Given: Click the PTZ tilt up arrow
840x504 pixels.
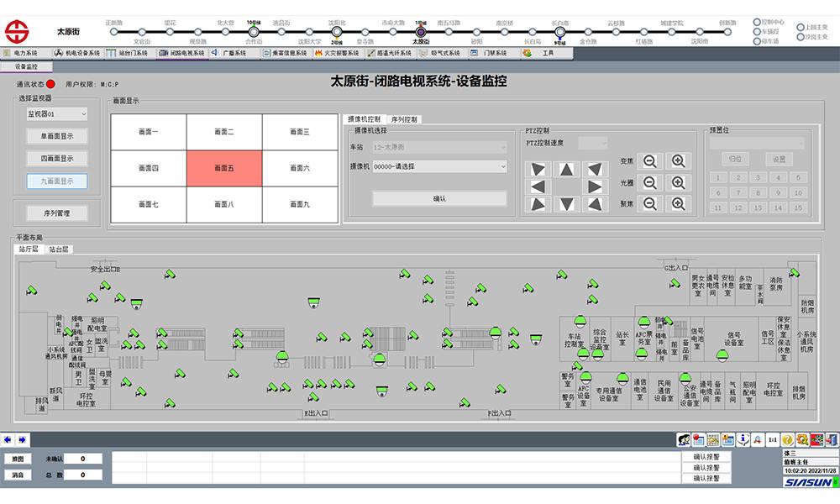Looking at the screenshot, I should [x=566, y=170].
